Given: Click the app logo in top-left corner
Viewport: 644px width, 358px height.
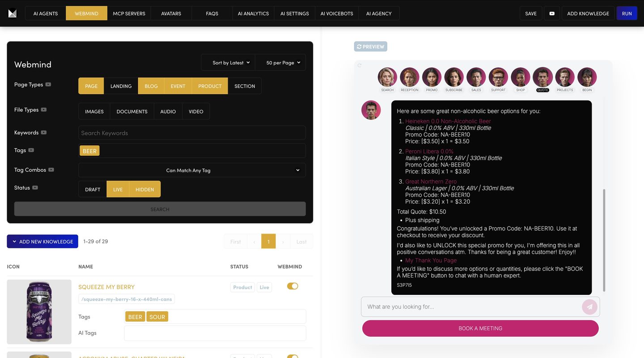Looking at the screenshot, I should (13, 13).
